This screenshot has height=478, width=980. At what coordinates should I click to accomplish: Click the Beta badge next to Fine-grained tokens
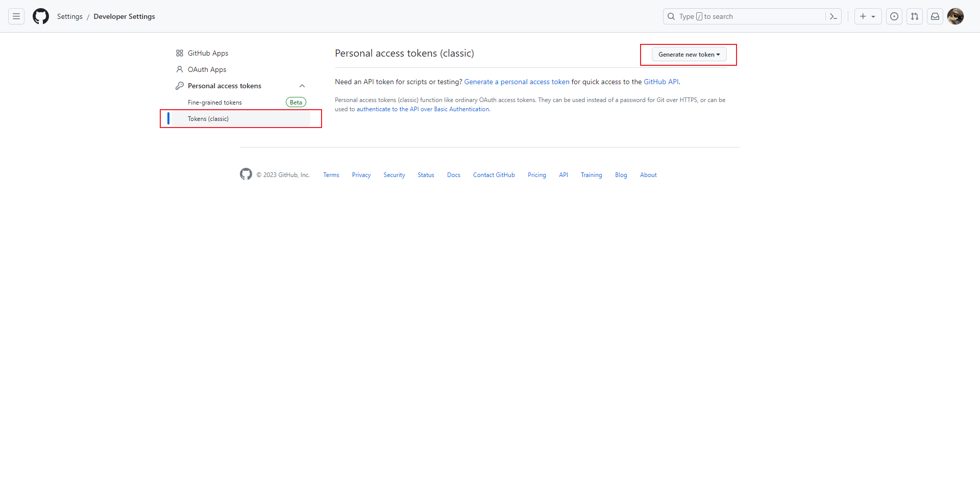pos(296,103)
